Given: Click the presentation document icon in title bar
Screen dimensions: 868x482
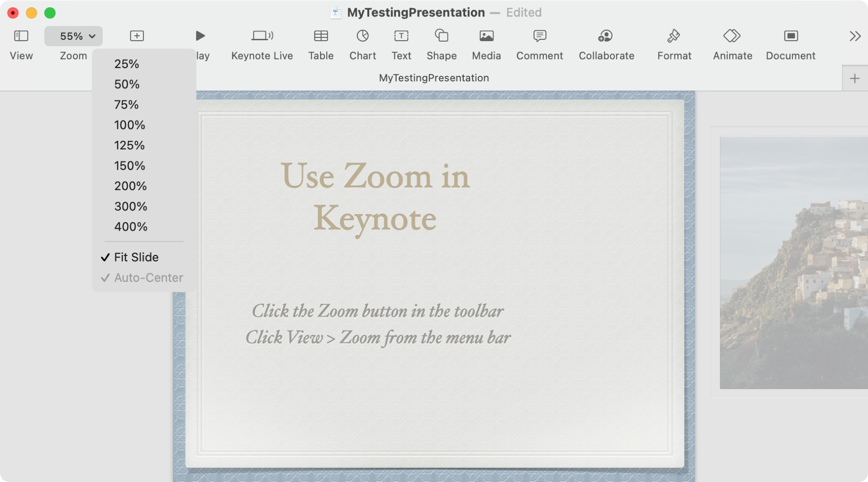Looking at the screenshot, I should [336, 12].
